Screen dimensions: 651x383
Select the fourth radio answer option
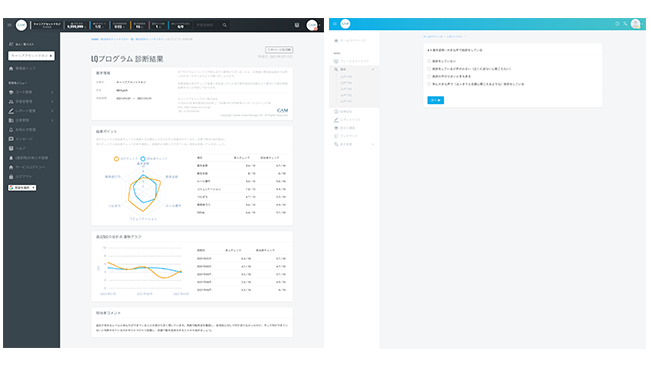coord(429,84)
